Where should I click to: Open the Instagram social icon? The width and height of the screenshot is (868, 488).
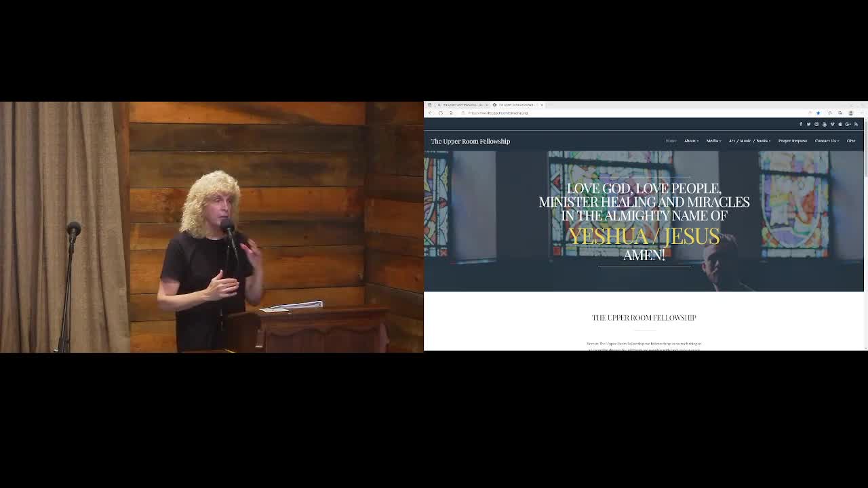(x=816, y=124)
